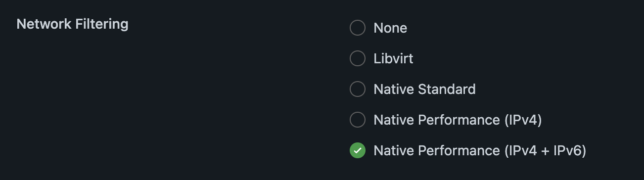Select the None radio button

coord(358,28)
